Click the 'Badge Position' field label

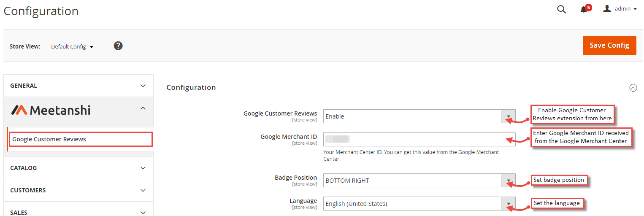click(296, 178)
